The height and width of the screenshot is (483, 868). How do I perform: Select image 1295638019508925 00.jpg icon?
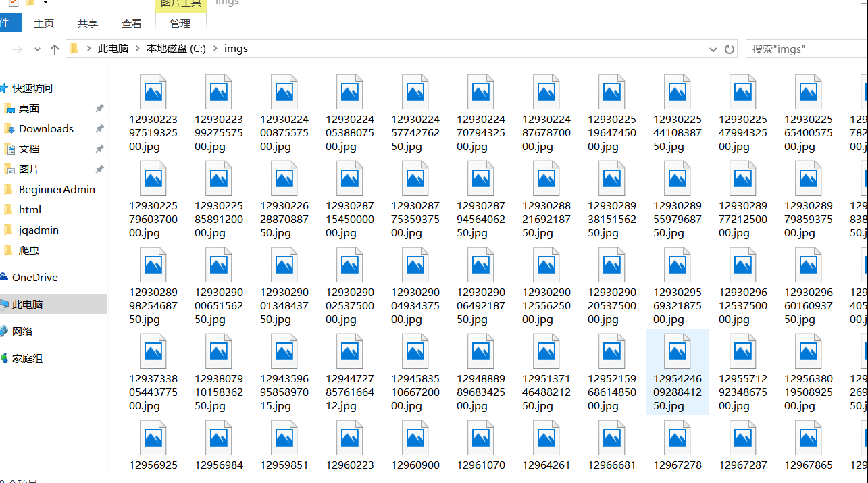pyautogui.click(x=809, y=351)
